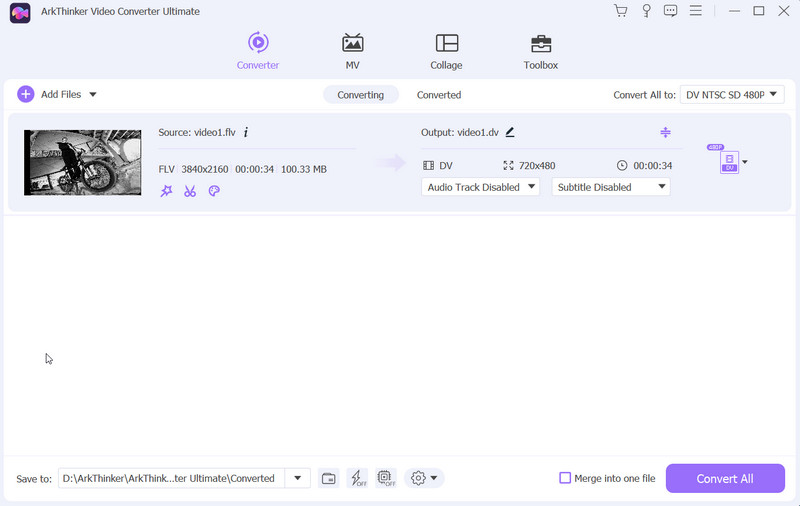Click the 3840x2160 source resolution
Image resolution: width=800 pixels, height=506 pixels.
205,169
